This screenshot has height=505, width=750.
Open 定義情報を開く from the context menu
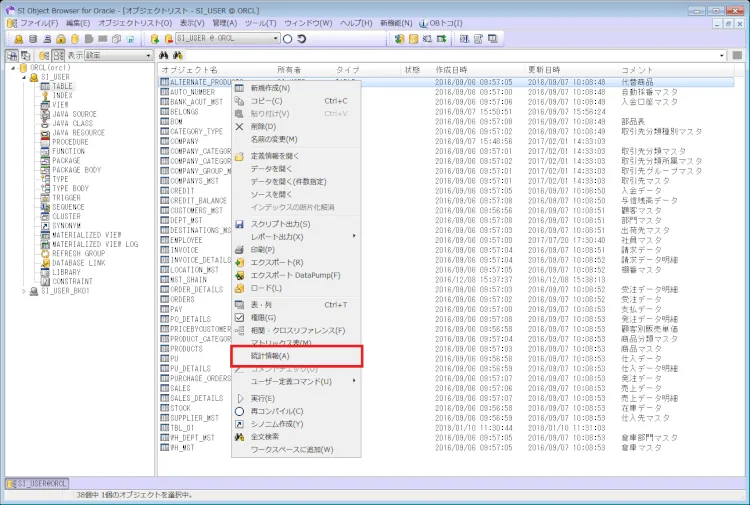pyautogui.click(x=296, y=156)
